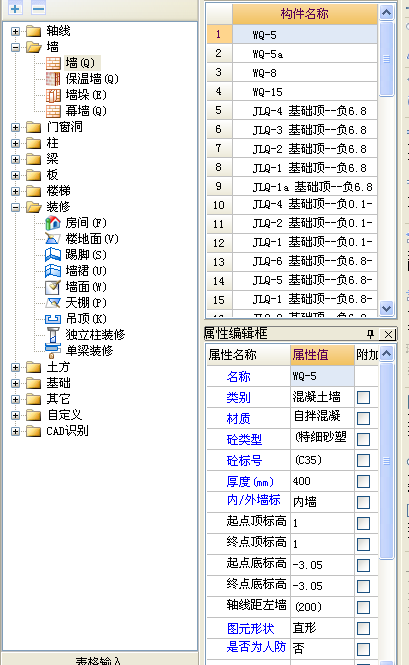
Task: Edit the 名称 value field WQ-5
Action: coord(322,376)
